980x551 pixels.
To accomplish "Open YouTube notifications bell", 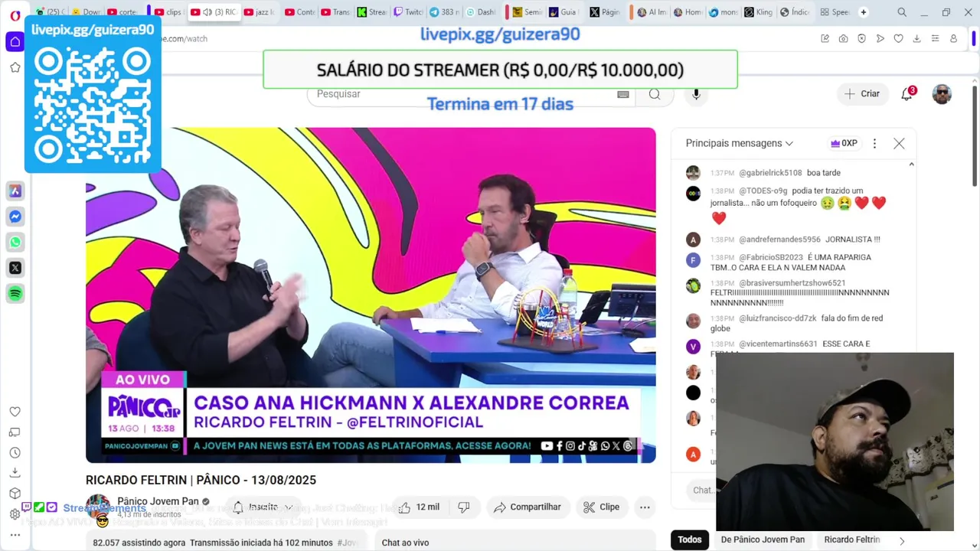I will [x=907, y=93].
